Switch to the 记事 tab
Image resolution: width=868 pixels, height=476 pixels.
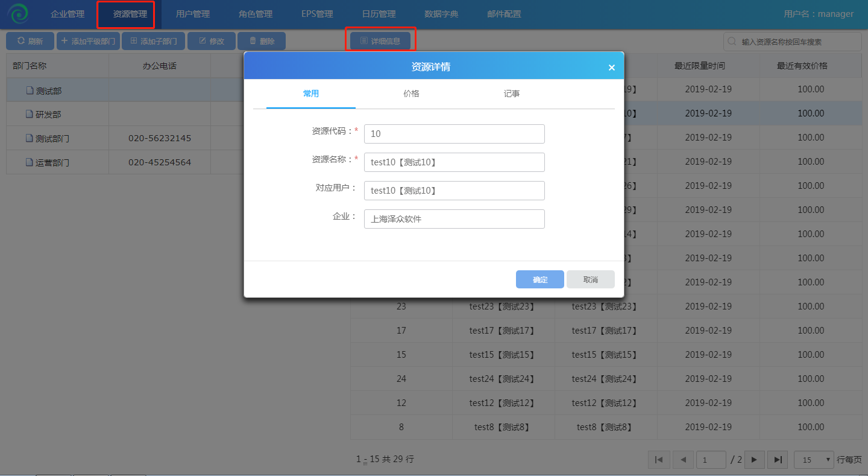512,94
